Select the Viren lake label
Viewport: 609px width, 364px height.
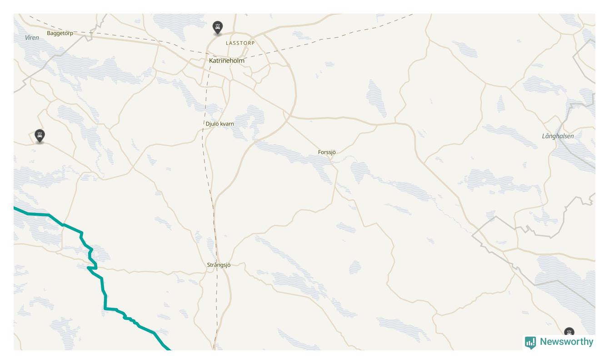[x=32, y=38]
